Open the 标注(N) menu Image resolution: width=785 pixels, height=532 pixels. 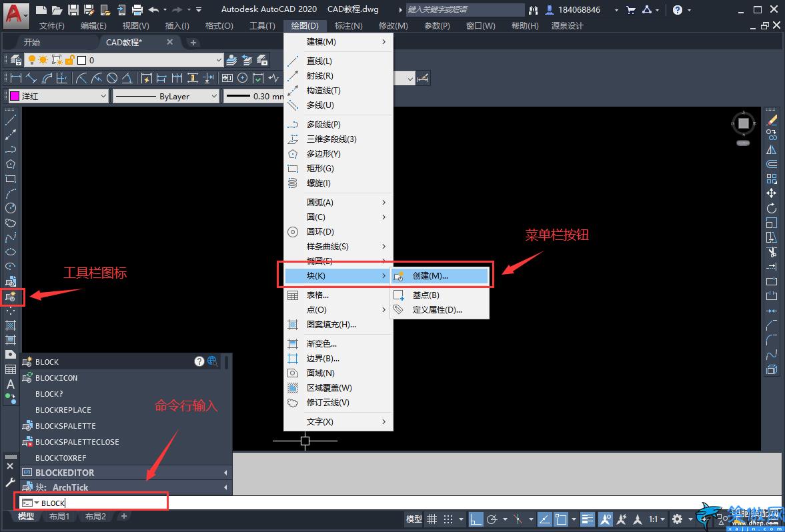tap(348, 25)
